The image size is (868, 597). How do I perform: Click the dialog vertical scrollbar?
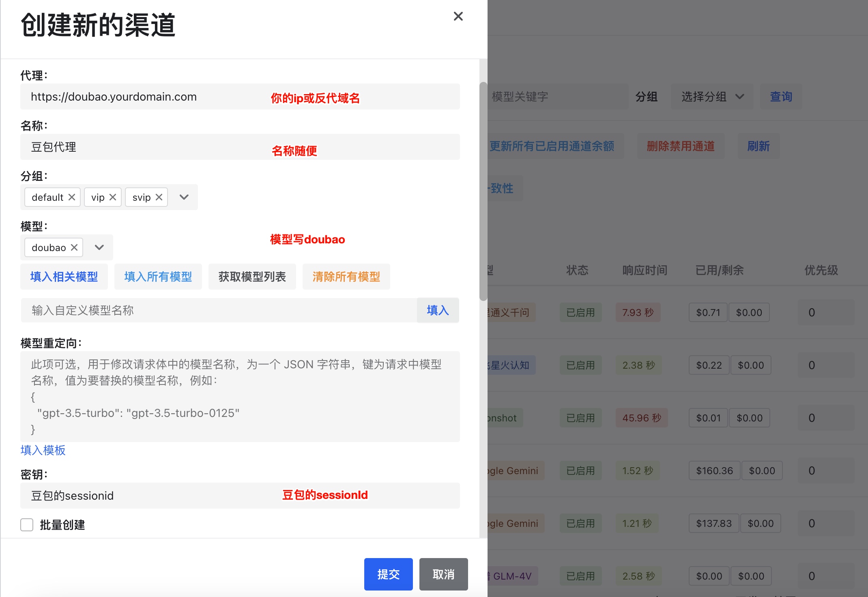click(483, 191)
